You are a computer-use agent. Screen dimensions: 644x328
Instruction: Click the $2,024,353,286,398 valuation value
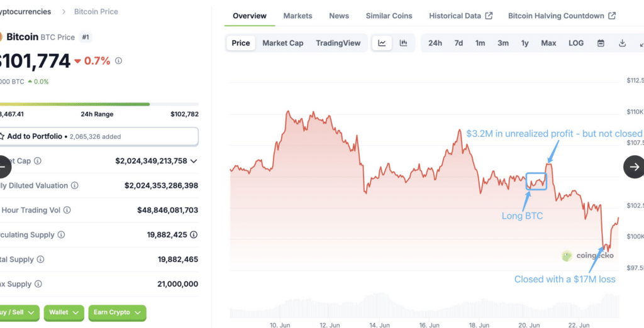(x=162, y=185)
